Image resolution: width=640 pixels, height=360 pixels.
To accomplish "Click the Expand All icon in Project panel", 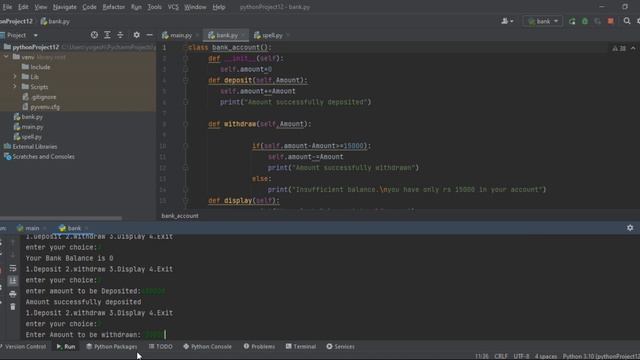I will 107,35.
